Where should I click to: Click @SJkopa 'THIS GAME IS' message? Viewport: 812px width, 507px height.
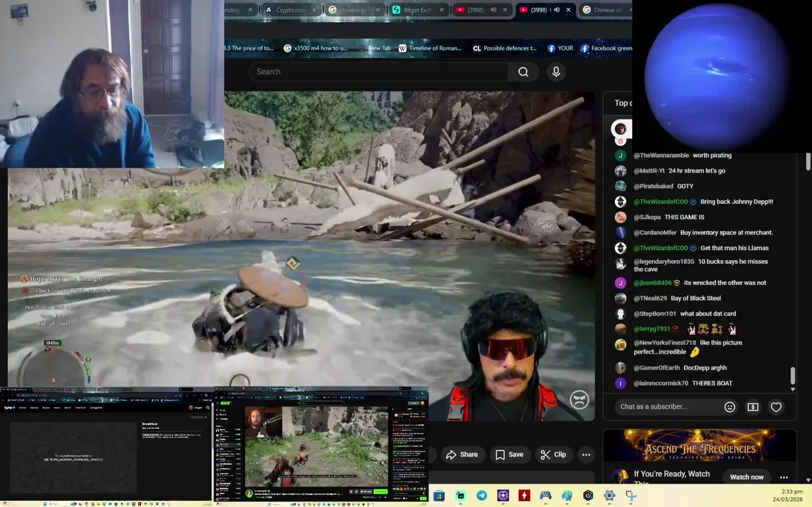(x=684, y=217)
